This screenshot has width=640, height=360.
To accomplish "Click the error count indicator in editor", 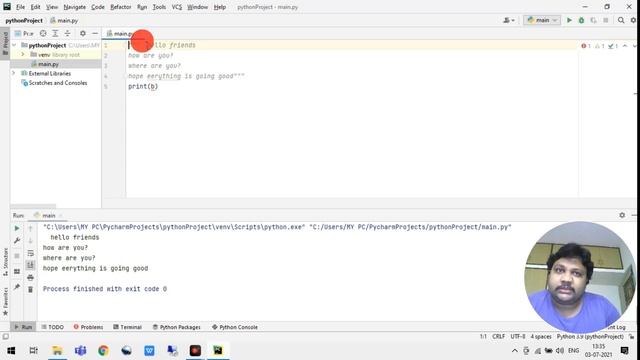I will pos(586,46).
